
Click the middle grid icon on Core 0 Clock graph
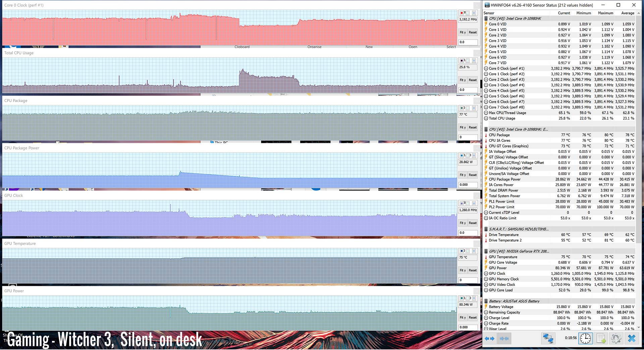coord(468,13)
